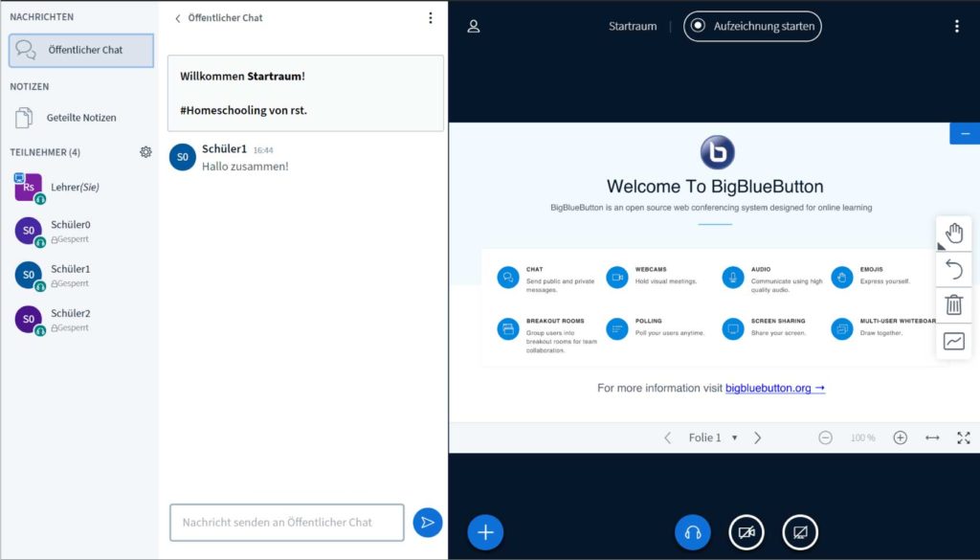Toggle multi-user whiteboard mode
980x560 pixels.
click(x=954, y=341)
